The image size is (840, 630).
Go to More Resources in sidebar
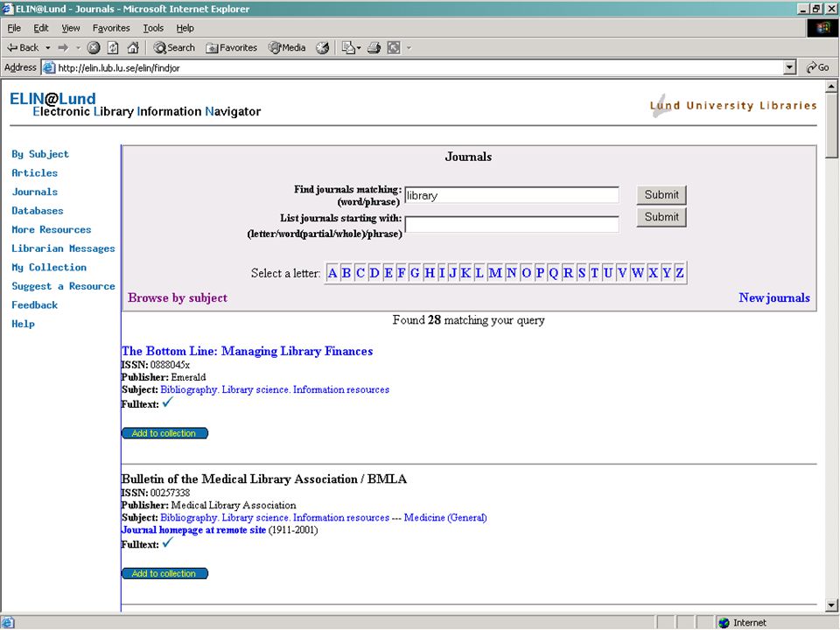pos(52,229)
